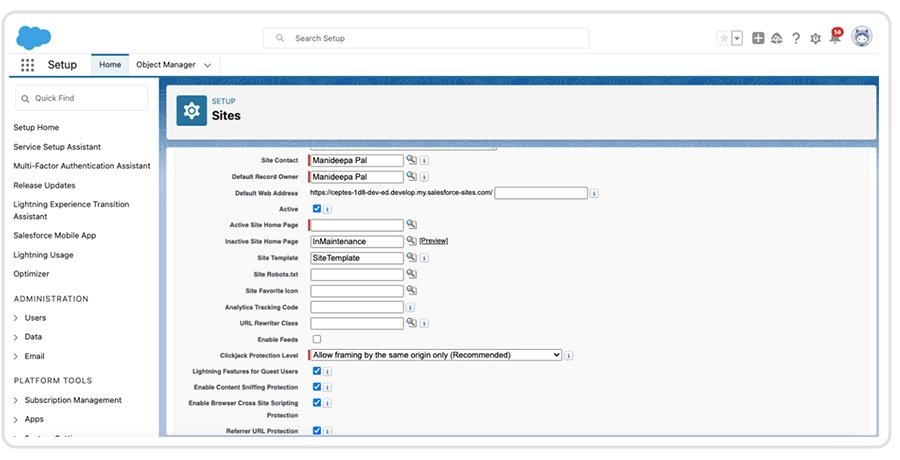Uncheck the Active checkbox

tap(317, 208)
